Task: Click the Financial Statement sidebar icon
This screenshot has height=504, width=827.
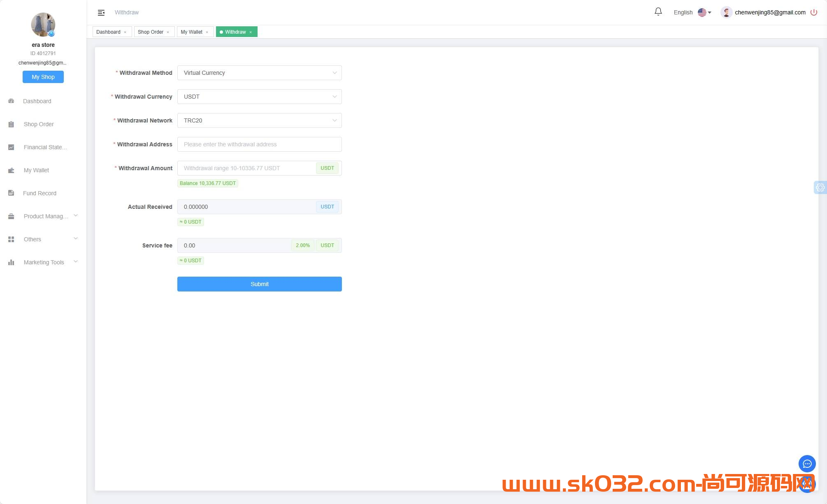Action: point(11,147)
